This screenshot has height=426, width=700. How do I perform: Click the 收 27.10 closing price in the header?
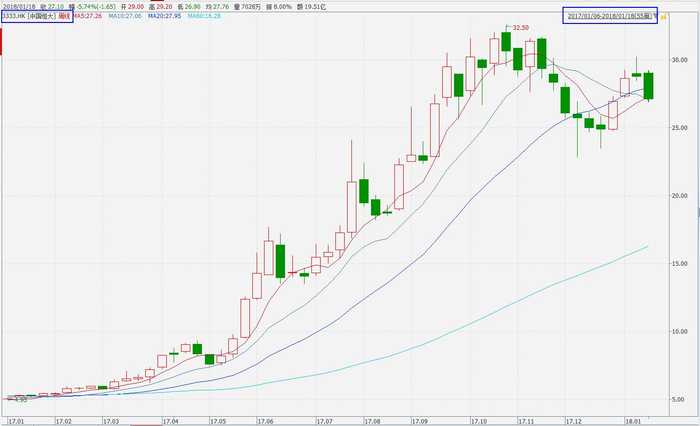pos(52,7)
